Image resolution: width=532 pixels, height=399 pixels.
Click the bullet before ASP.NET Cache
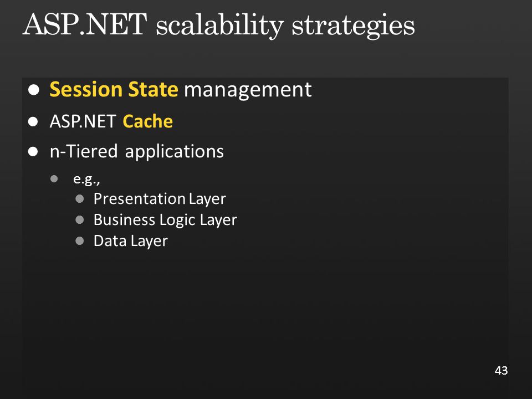pyautogui.click(x=33, y=121)
